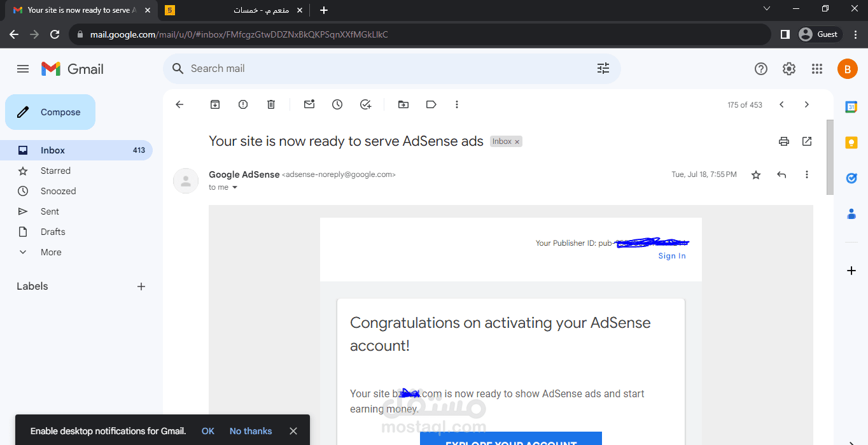The height and width of the screenshot is (445, 868).
Task: Click the sender name Google AdSense
Action: [x=244, y=174]
